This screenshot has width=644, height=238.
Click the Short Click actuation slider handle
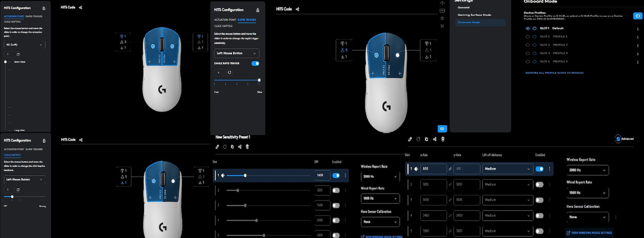coord(5,62)
